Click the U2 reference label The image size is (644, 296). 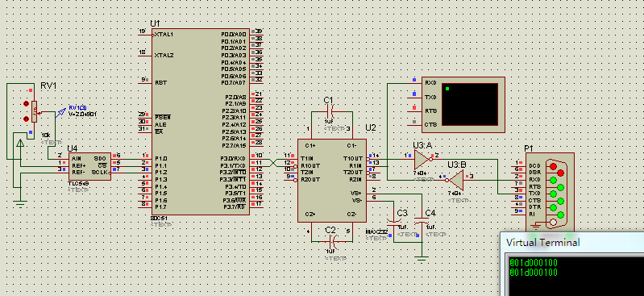[370, 128]
